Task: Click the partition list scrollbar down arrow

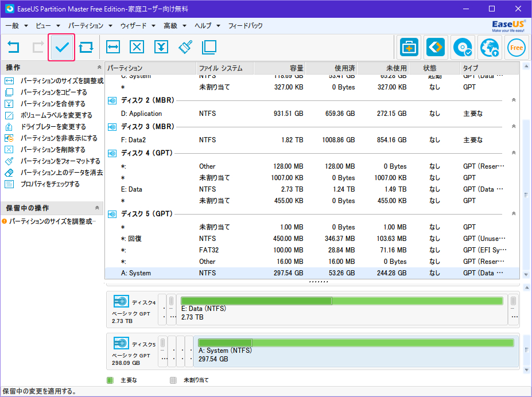Action: tap(526, 275)
